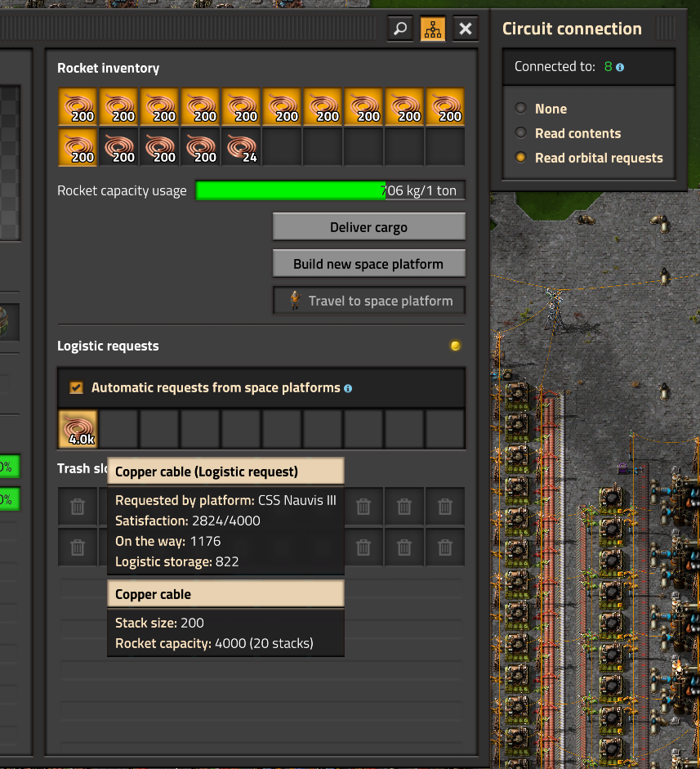The height and width of the screenshot is (769, 700).
Task: Click the 4.0k copper cable request slot
Action: 78,429
